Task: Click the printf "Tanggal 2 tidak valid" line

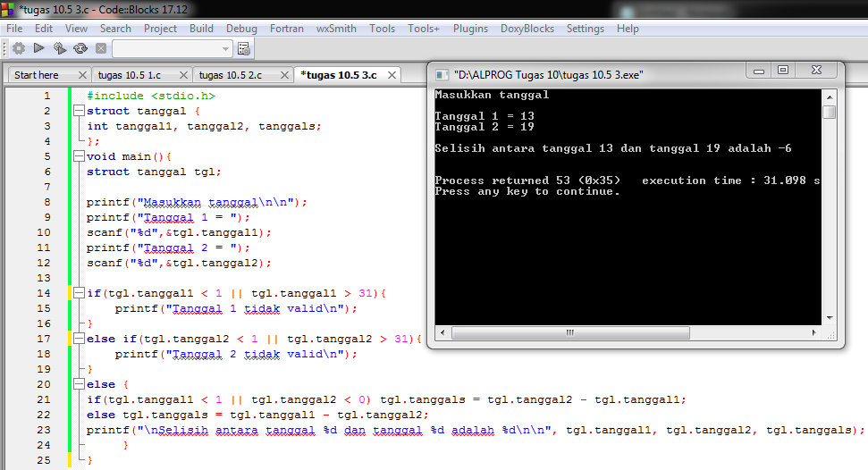Action: (236, 354)
